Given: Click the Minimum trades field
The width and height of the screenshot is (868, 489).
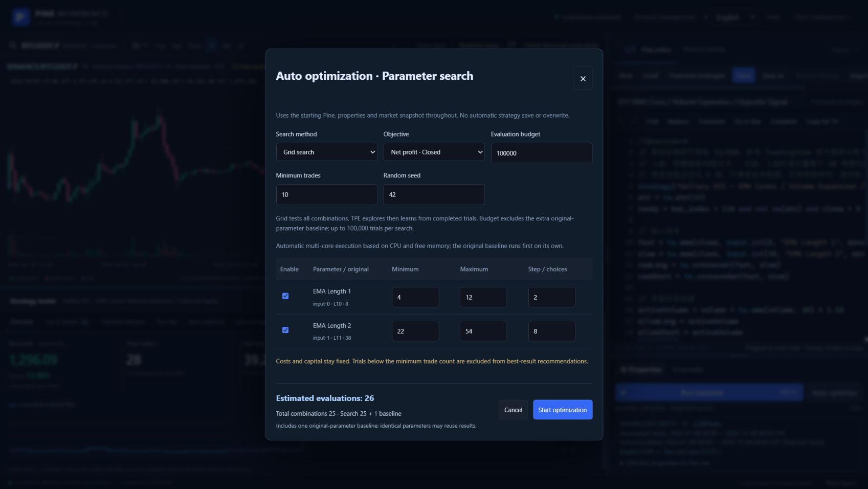Looking at the screenshot, I should [326, 194].
